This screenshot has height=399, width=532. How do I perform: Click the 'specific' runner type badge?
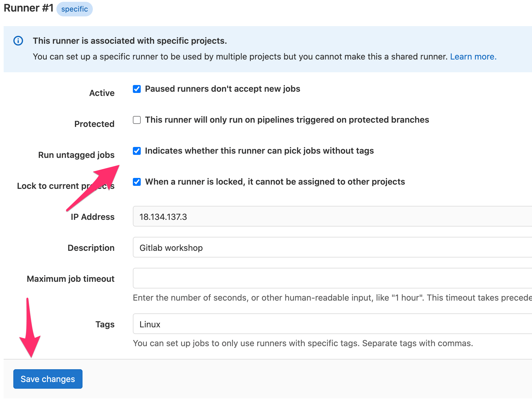[x=74, y=9]
